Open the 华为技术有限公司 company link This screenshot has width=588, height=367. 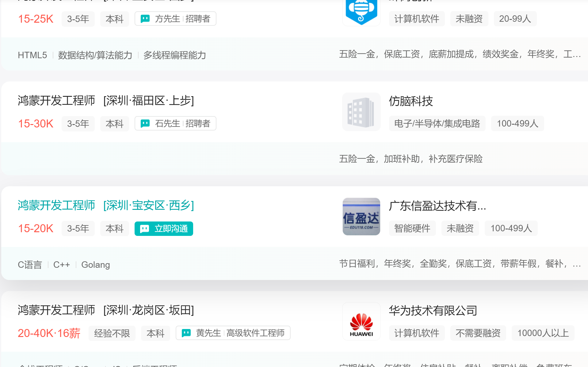click(x=433, y=311)
